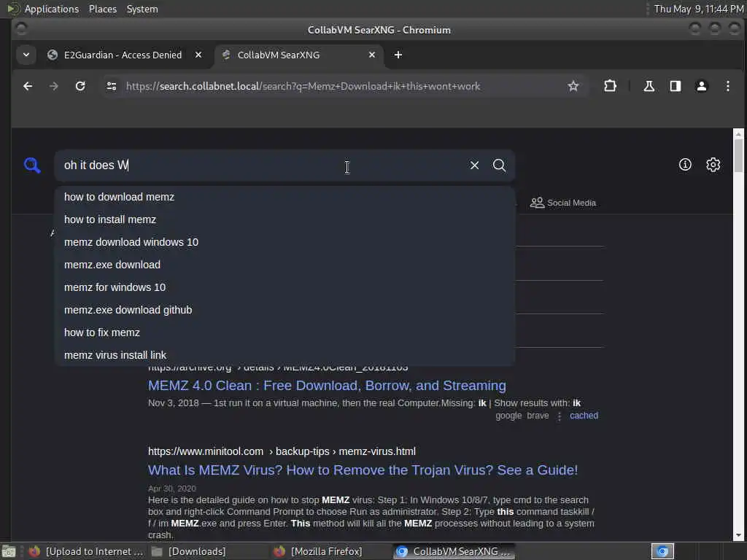Switch to the Social Media category
747x560 pixels.
563,203
